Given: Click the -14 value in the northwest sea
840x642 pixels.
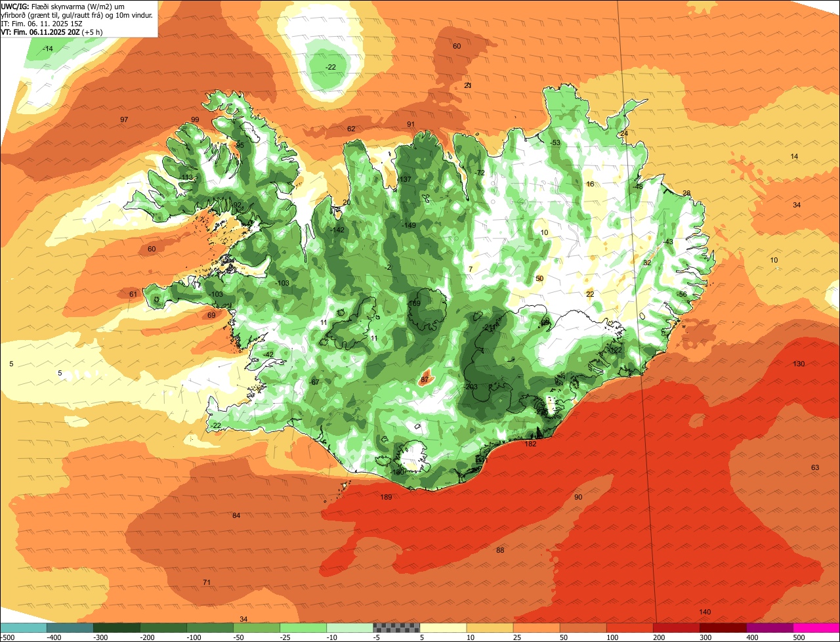Looking at the screenshot, I should tap(48, 49).
